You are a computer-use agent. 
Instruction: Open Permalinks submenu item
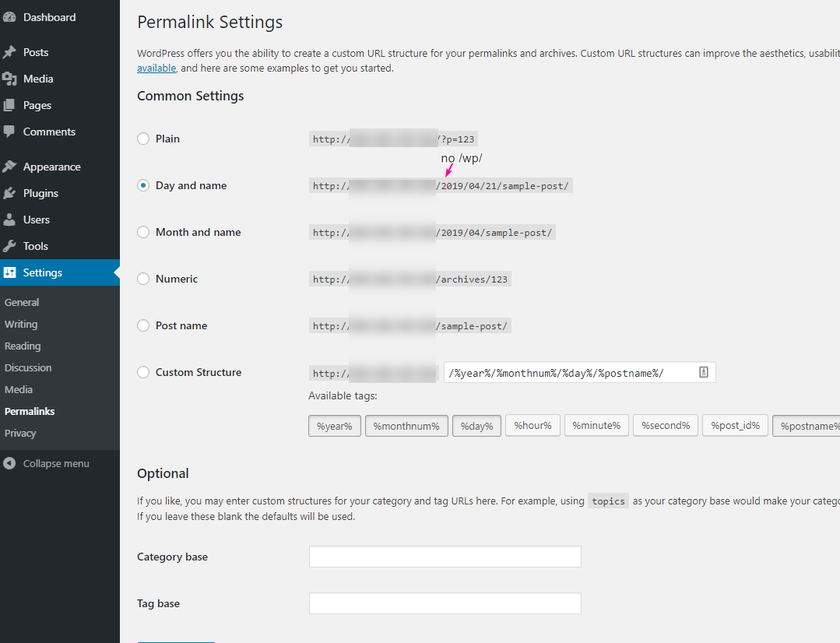[x=30, y=412]
